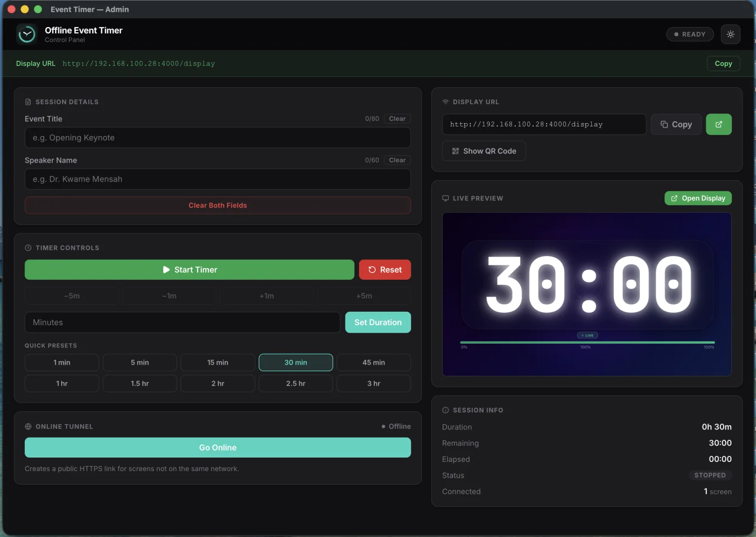Select the 30 min quick preset
Image resolution: width=756 pixels, height=537 pixels.
tap(295, 363)
